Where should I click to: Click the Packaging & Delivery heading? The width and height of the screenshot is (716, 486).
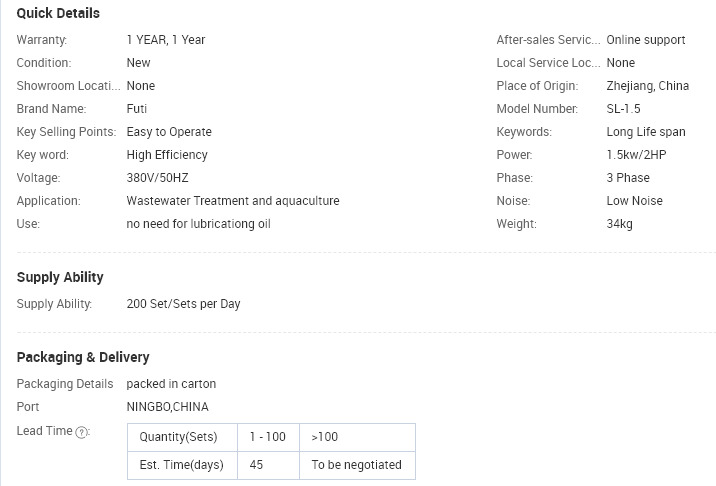tap(83, 357)
